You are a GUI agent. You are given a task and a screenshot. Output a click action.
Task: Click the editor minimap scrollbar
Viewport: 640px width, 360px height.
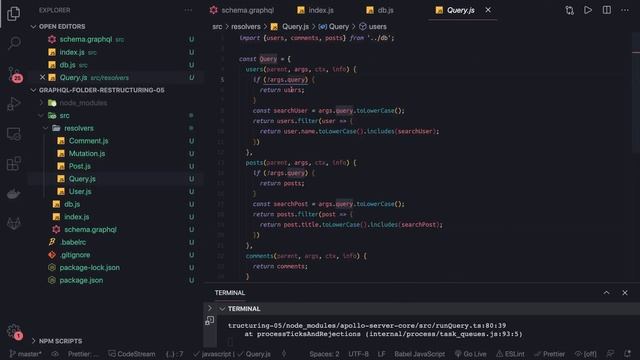click(x=636, y=94)
